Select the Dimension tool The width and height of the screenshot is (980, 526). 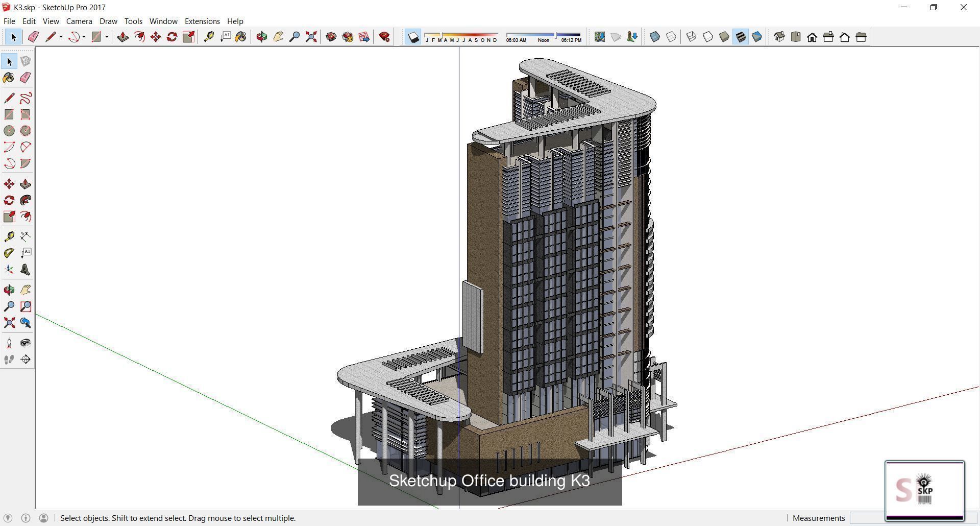[26, 236]
